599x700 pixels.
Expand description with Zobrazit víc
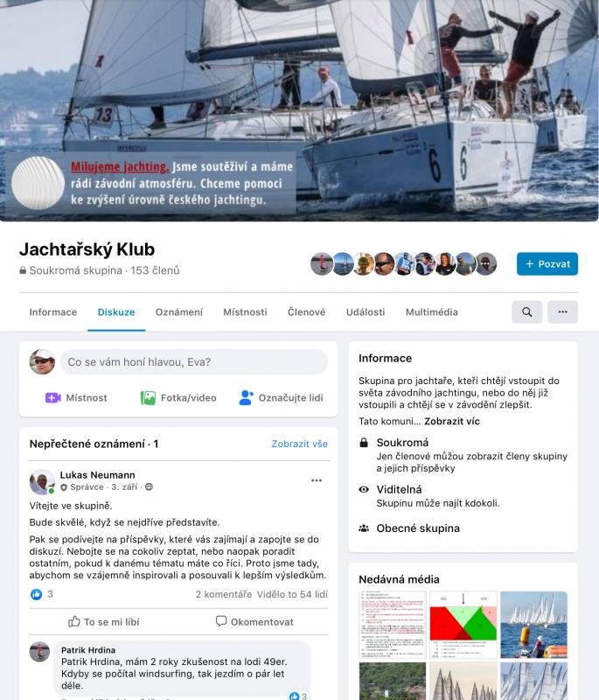(x=452, y=422)
